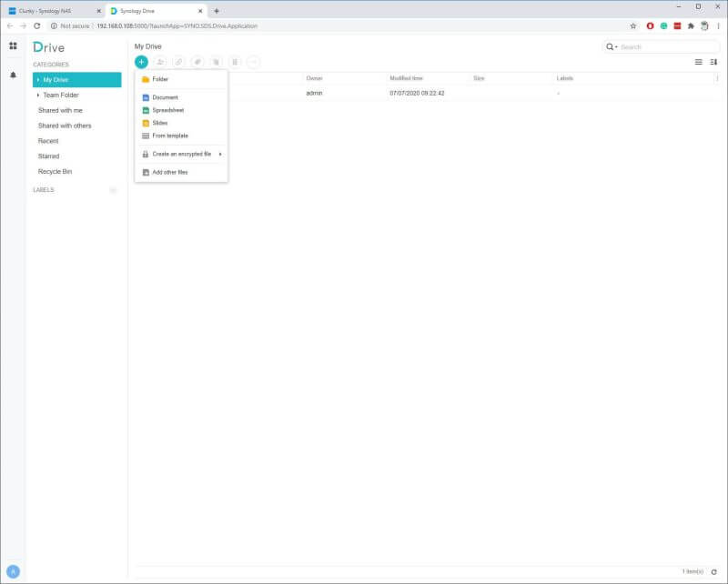Create a new Spreadsheet
Screen dimensions: 728x584
[181, 110]
